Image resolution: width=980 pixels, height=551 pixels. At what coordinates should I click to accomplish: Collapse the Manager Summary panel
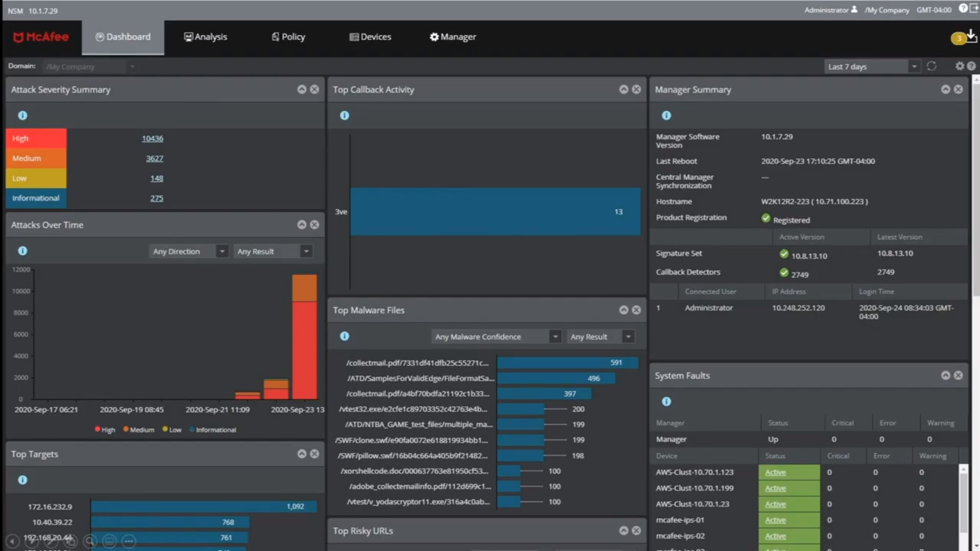(x=946, y=89)
